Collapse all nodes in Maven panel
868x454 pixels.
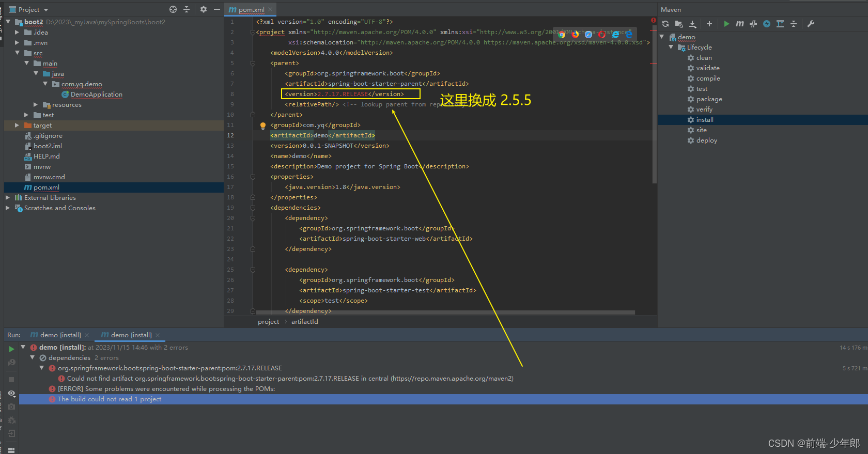pos(794,24)
